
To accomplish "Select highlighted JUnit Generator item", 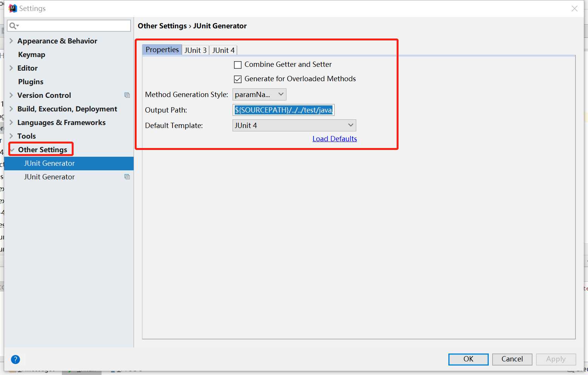I will coord(69,164).
